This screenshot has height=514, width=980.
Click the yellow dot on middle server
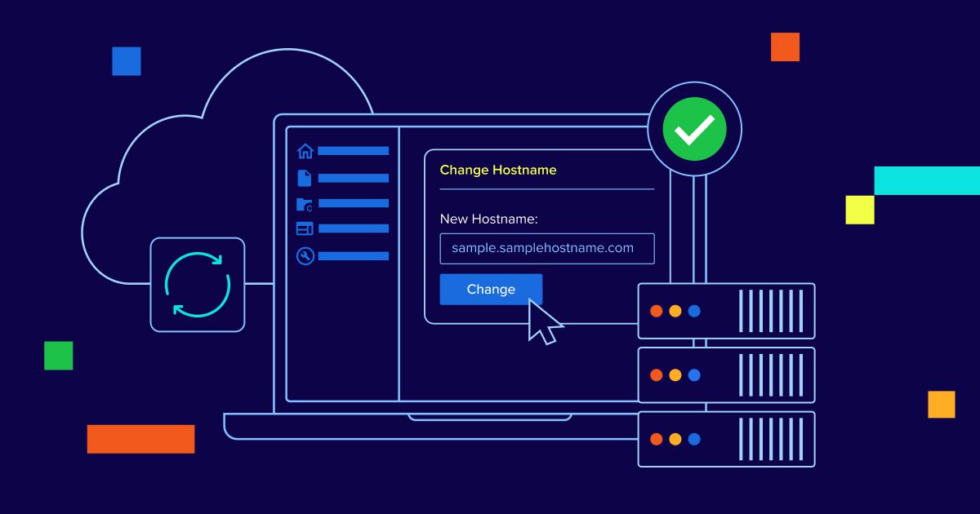click(x=675, y=375)
